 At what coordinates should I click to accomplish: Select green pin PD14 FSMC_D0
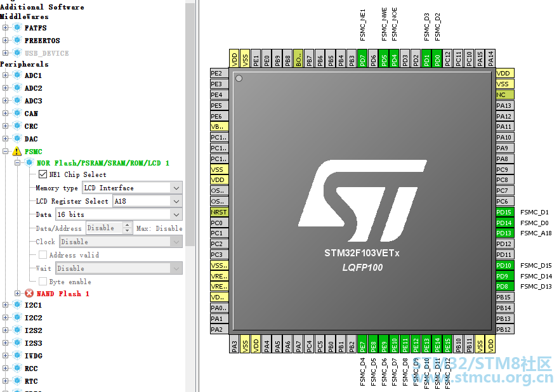point(505,223)
